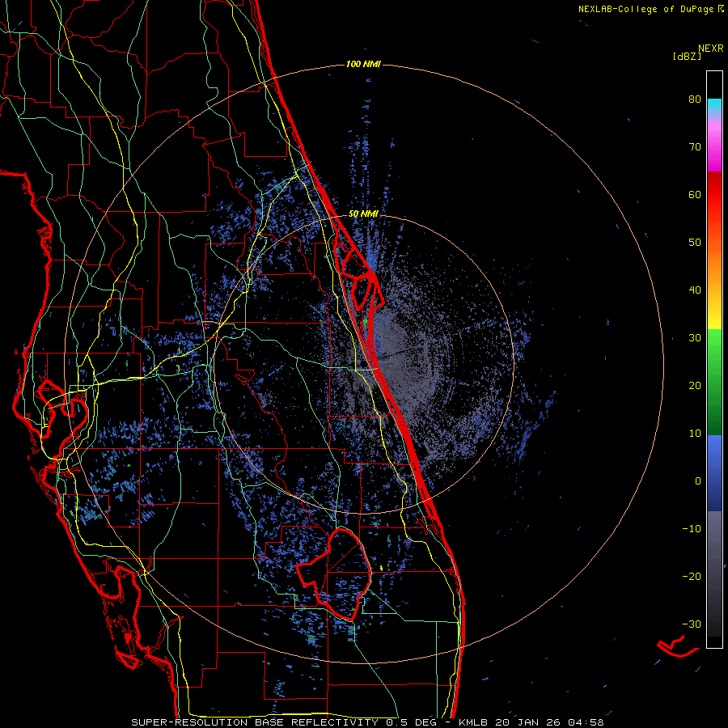This screenshot has height=728, width=728.
Task: Click the [dBZ] unit label
Action: click(x=687, y=57)
